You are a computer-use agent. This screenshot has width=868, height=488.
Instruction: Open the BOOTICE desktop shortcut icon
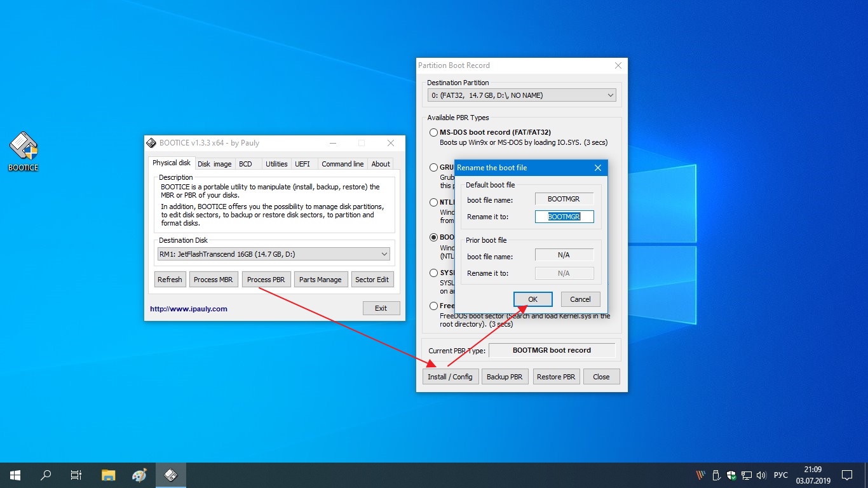[x=24, y=152]
